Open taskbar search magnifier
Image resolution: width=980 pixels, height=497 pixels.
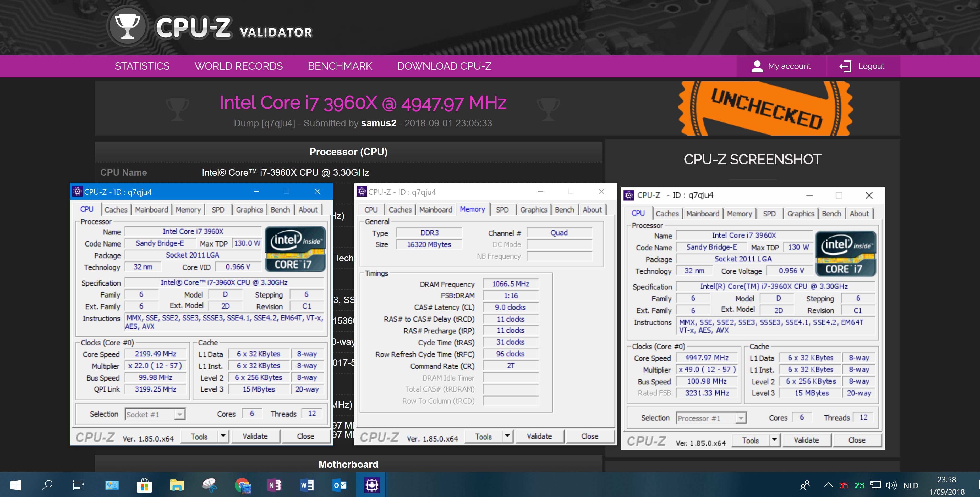(47, 485)
